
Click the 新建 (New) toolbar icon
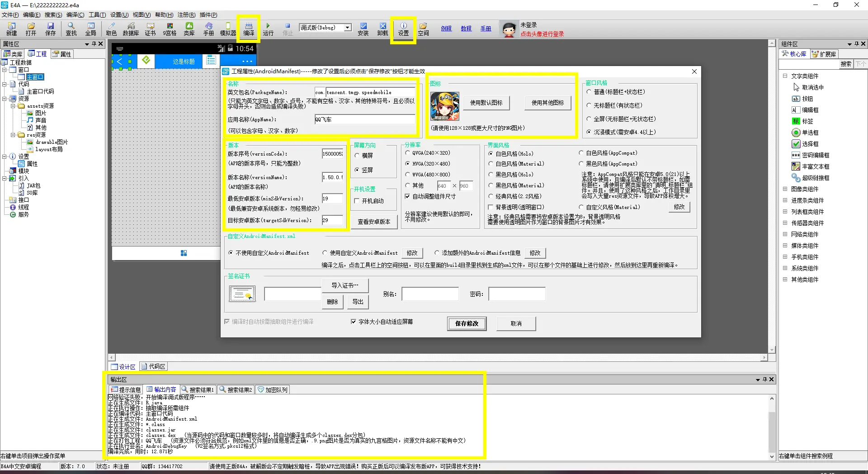pyautogui.click(x=11, y=29)
